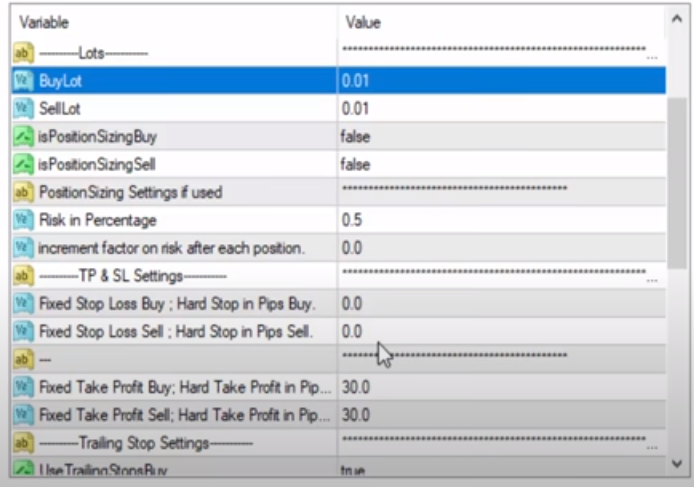The width and height of the screenshot is (694, 487).
Task: Expand the Trailing Stop Settings ellipsis
Action: pyautogui.click(x=652, y=447)
